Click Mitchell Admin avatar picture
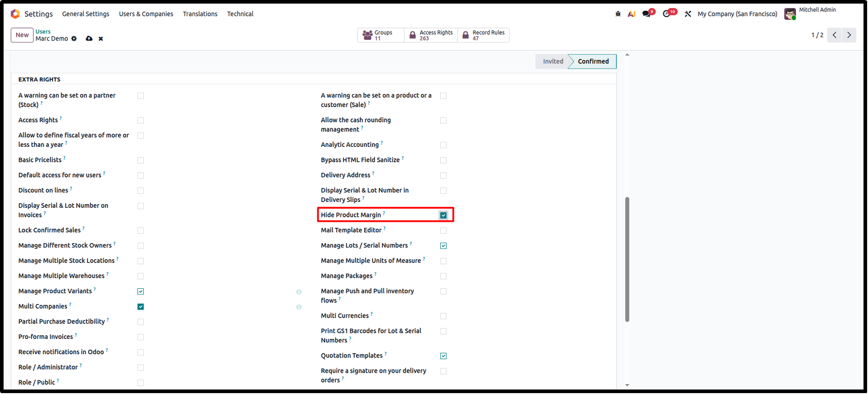The image size is (868, 394). [x=790, y=14]
